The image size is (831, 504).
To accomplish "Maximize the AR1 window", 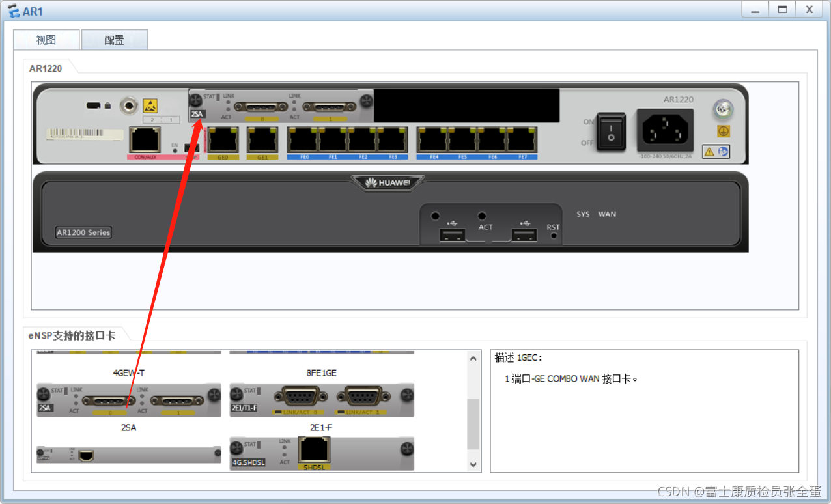I will coord(782,10).
